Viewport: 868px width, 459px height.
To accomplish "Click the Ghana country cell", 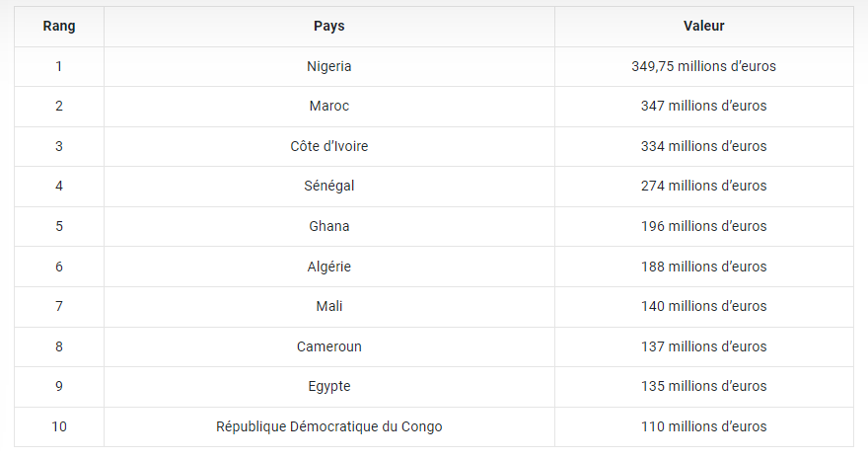I will click(329, 226).
